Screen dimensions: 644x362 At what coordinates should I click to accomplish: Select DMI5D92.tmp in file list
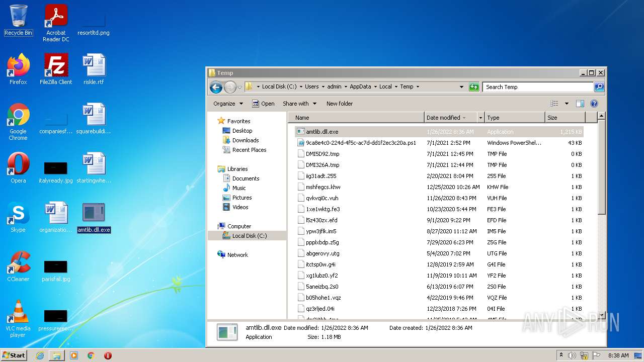click(439, 154)
